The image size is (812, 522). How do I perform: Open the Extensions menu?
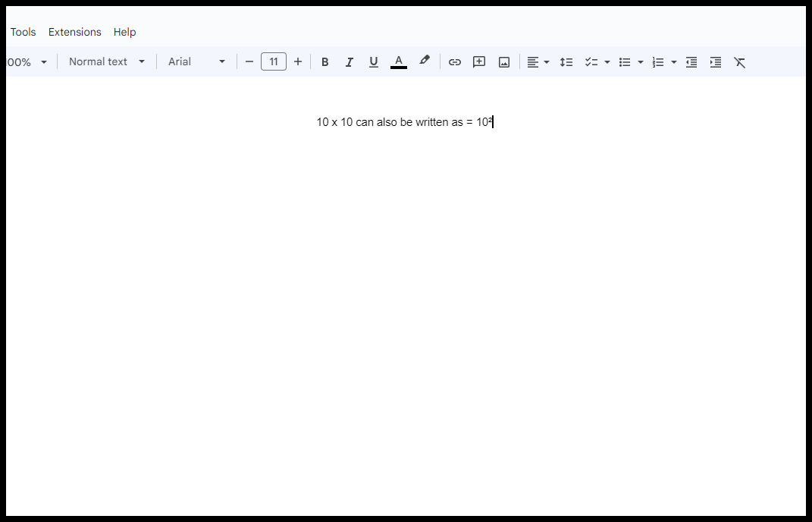point(74,32)
